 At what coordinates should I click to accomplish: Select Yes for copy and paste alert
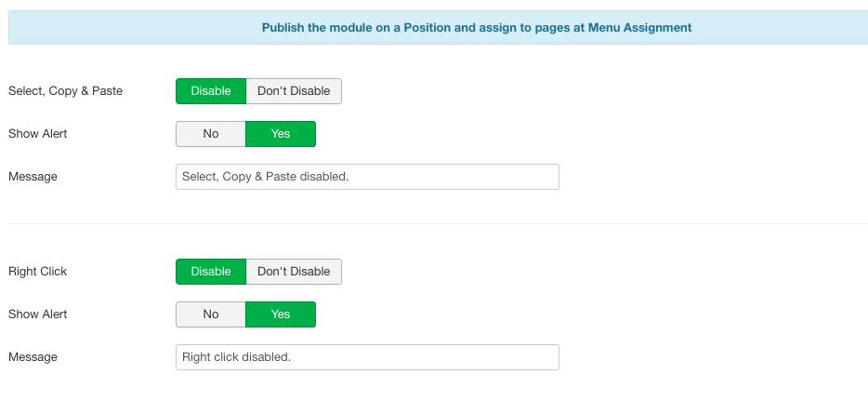click(x=281, y=134)
